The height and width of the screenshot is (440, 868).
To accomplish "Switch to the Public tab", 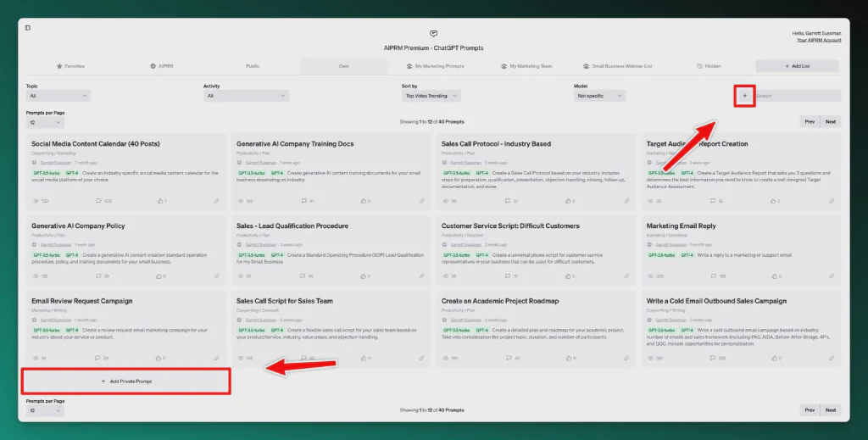I will [253, 66].
